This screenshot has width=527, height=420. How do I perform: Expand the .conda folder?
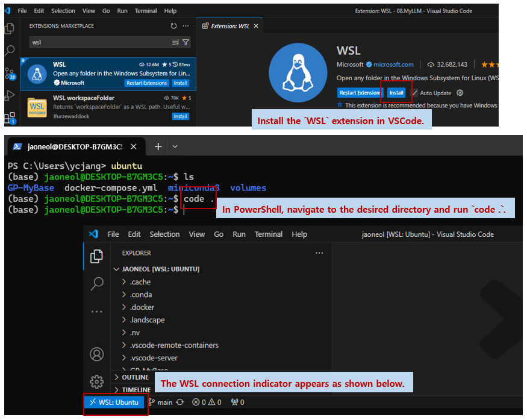[x=137, y=295]
